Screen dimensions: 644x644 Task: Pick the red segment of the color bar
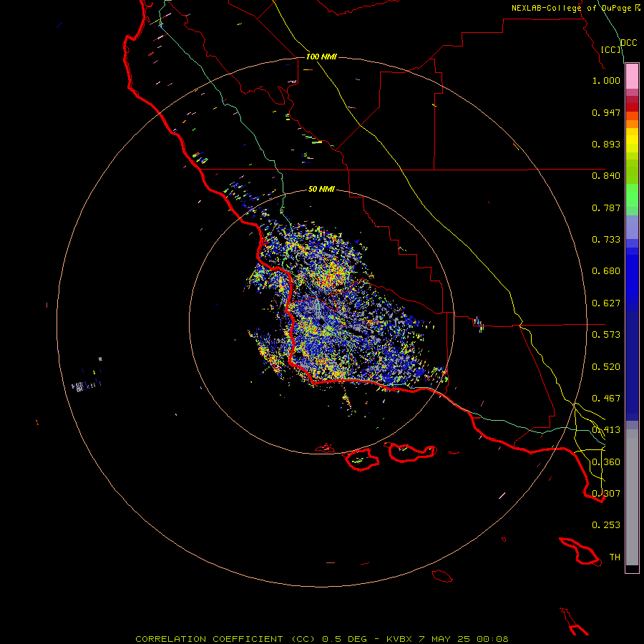point(632,107)
